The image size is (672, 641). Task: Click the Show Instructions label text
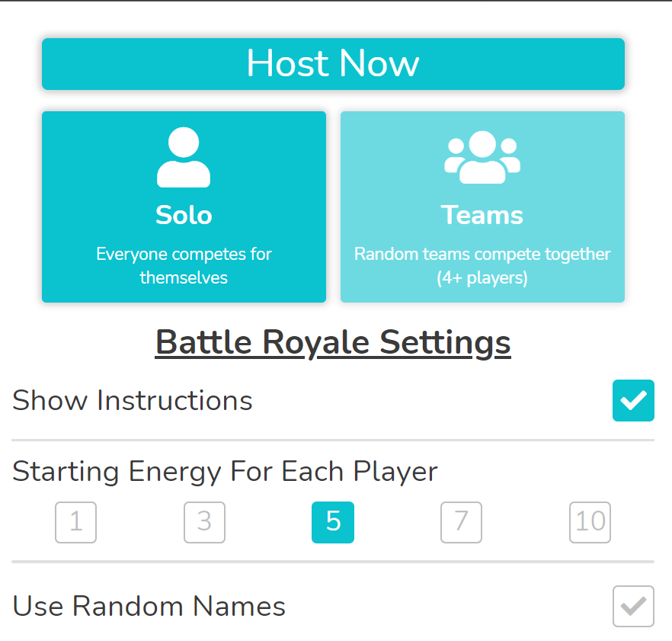click(x=133, y=401)
